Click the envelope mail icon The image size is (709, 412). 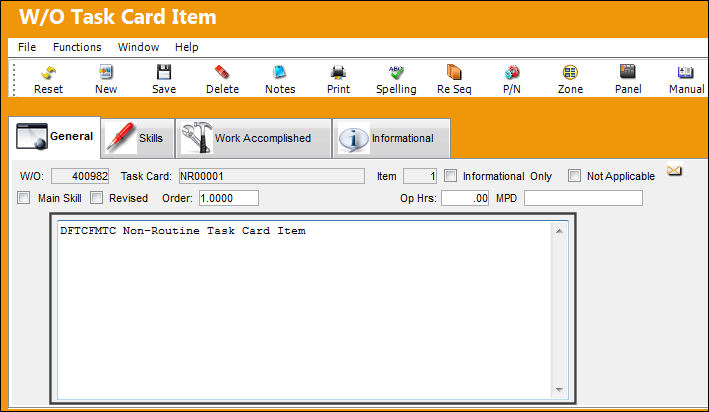point(674,171)
